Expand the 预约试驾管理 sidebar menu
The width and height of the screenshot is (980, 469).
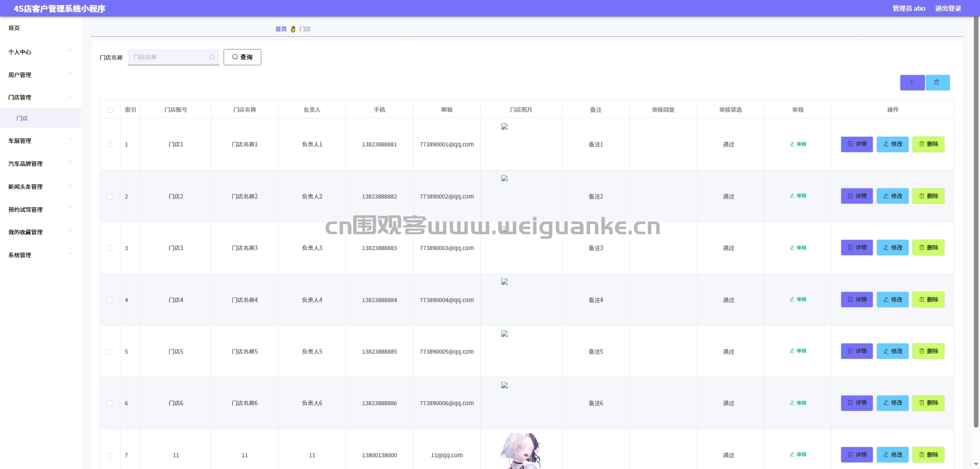pos(40,210)
